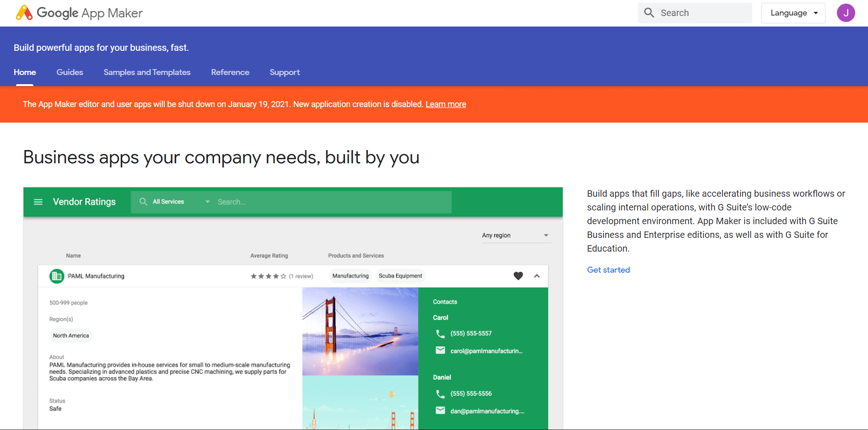Click Daniel's phone icon
Viewport: 868px width, 430px height.
click(440, 394)
